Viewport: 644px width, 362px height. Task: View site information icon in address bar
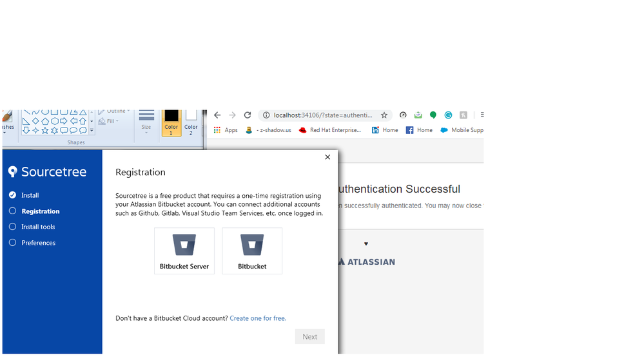click(266, 115)
